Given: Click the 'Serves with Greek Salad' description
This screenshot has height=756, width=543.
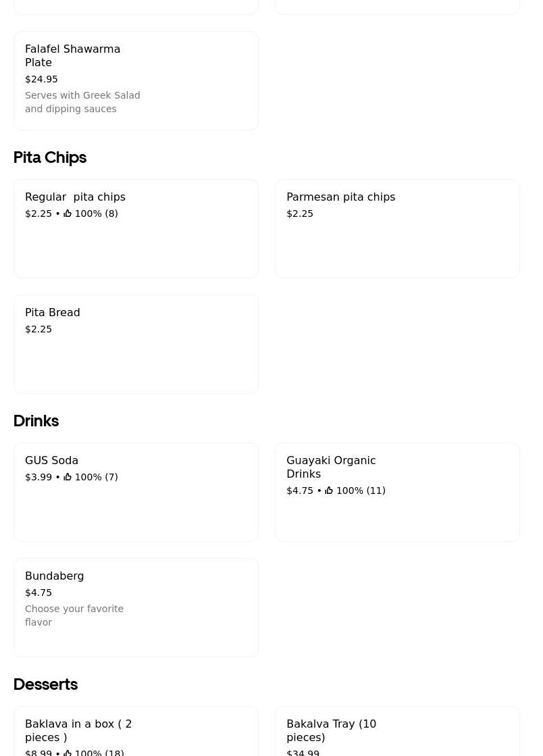Looking at the screenshot, I should (82, 102).
